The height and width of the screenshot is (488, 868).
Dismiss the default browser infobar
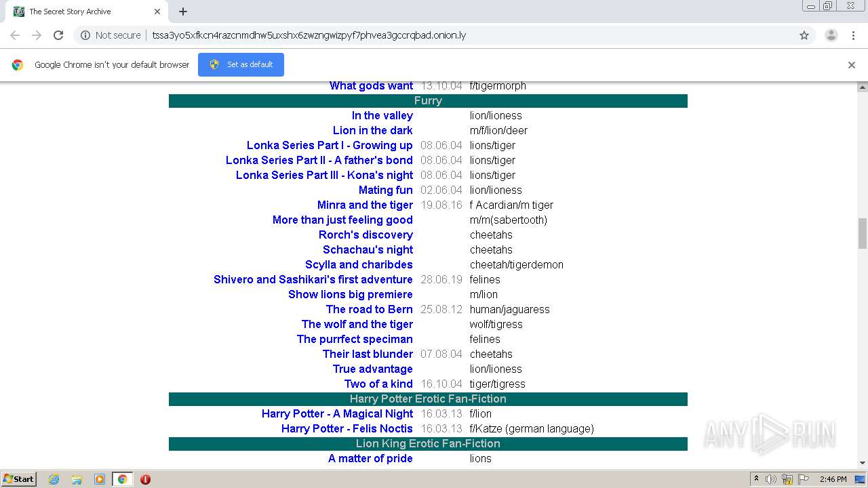pyautogui.click(x=852, y=65)
